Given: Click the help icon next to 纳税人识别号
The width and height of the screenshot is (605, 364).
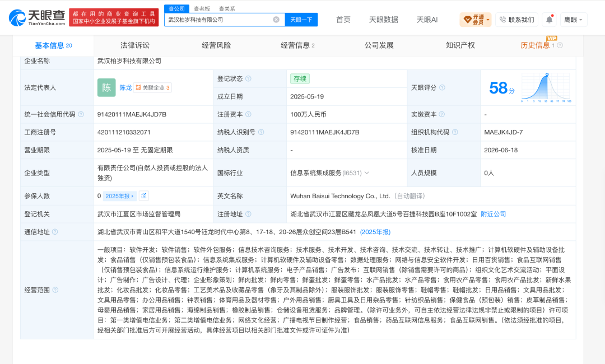Looking at the screenshot, I should point(261,132).
